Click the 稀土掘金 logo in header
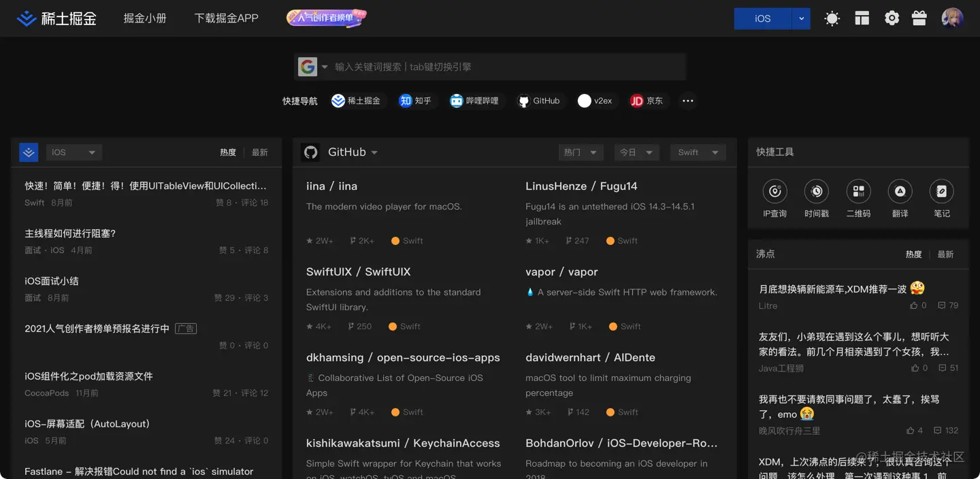Image resolution: width=980 pixels, height=479 pixels. (x=56, y=18)
